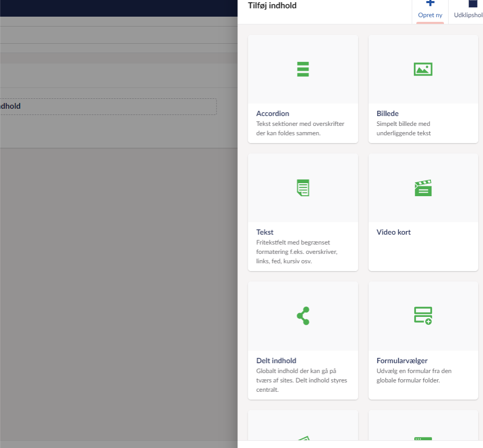This screenshot has width=483, height=448.
Task: Choose the Formularvælger card title
Action: pos(402,361)
